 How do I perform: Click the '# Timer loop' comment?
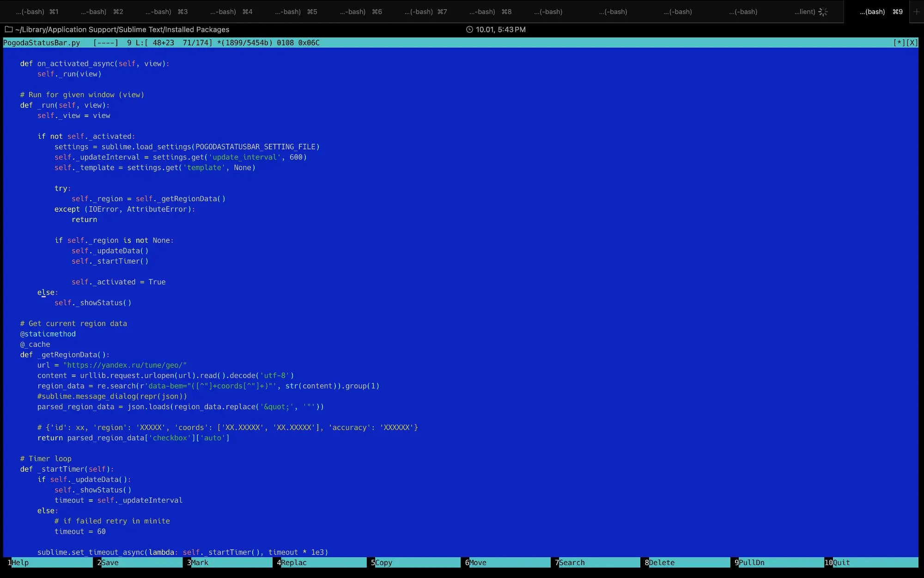tap(46, 459)
